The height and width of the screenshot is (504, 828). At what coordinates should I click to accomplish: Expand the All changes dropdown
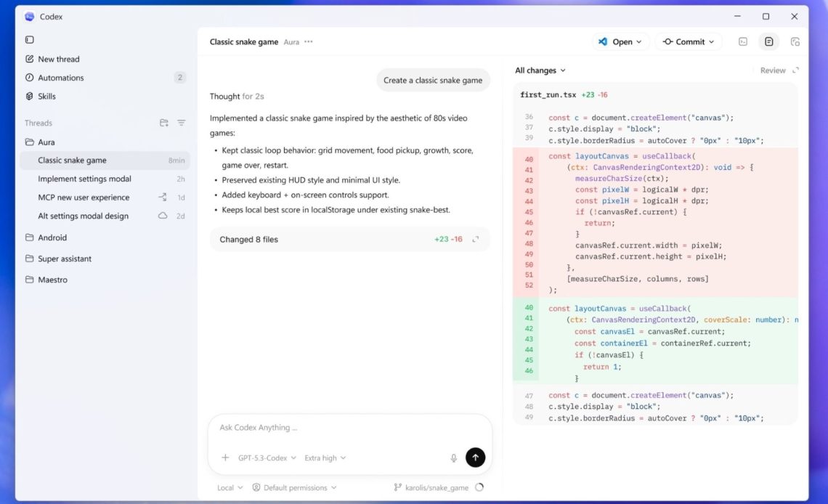(x=540, y=70)
